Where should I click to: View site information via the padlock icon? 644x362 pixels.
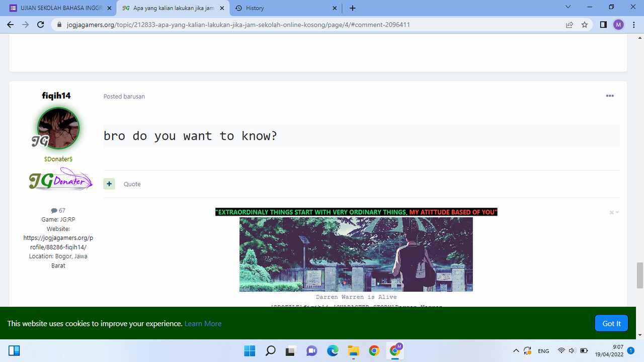(x=59, y=25)
